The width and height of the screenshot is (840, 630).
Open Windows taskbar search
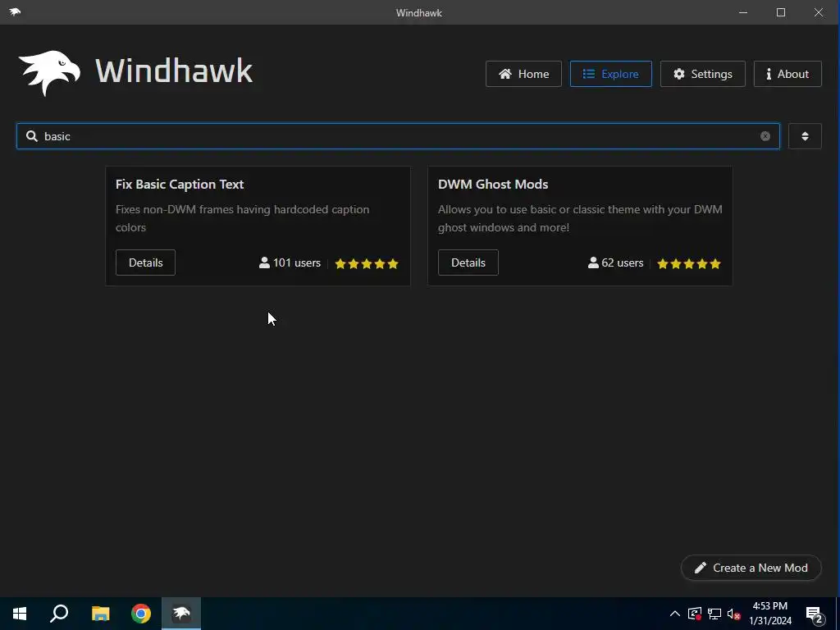pos(59,614)
